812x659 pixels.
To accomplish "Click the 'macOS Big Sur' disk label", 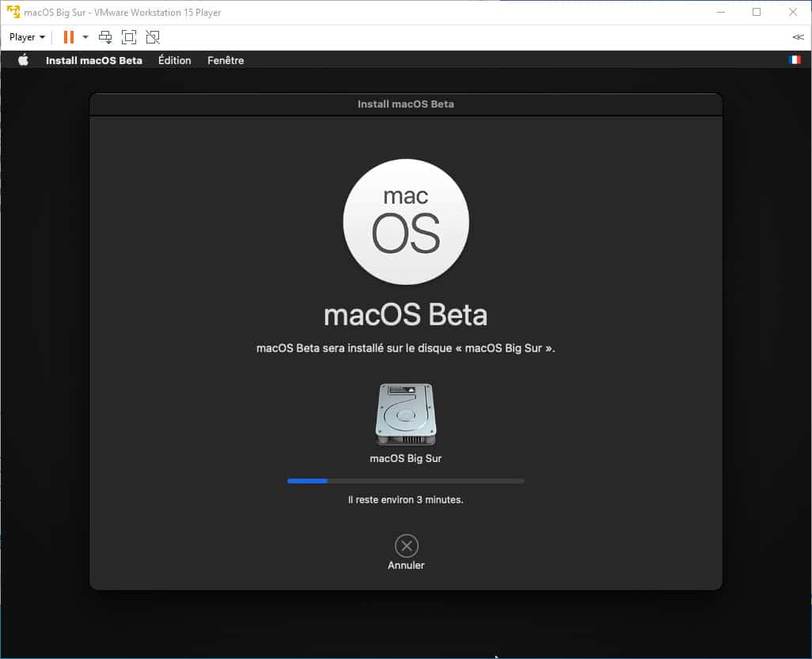I will [x=406, y=459].
